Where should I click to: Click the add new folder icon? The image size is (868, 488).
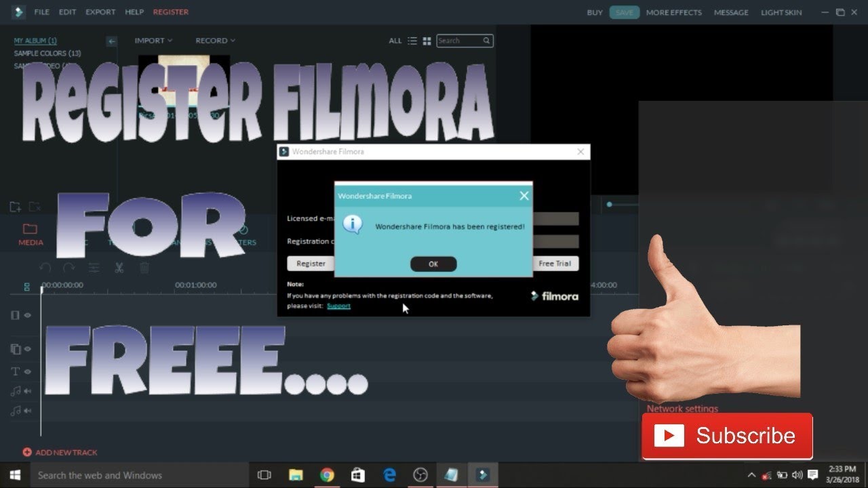(15, 206)
